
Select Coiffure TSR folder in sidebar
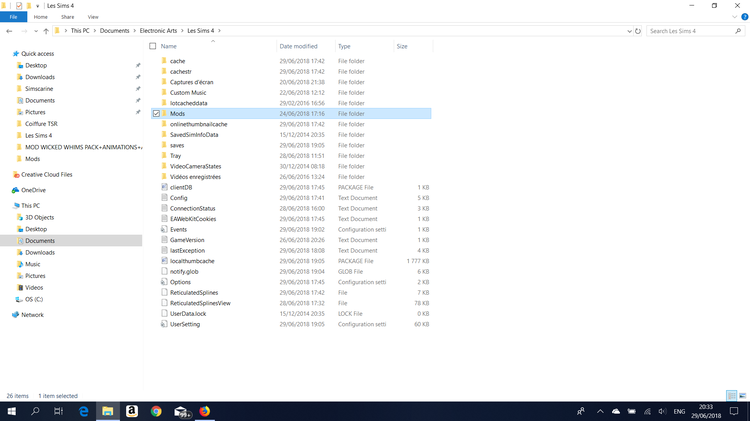click(x=41, y=123)
